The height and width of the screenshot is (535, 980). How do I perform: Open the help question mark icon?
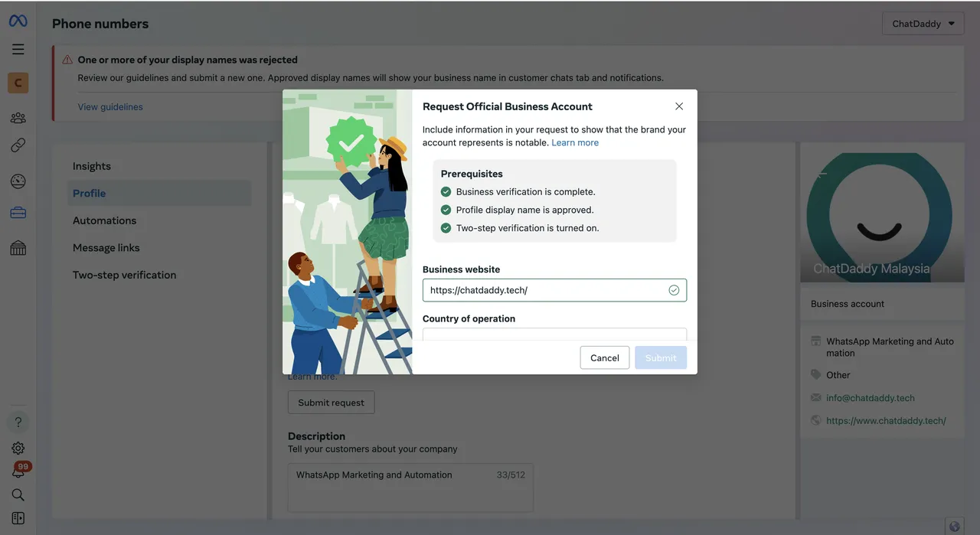pos(18,422)
